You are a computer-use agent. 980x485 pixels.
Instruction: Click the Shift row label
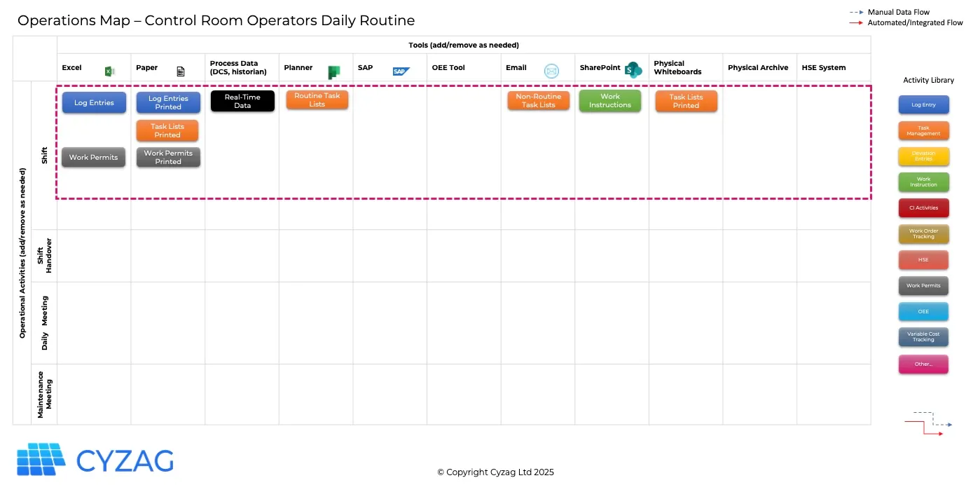(x=45, y=156)
